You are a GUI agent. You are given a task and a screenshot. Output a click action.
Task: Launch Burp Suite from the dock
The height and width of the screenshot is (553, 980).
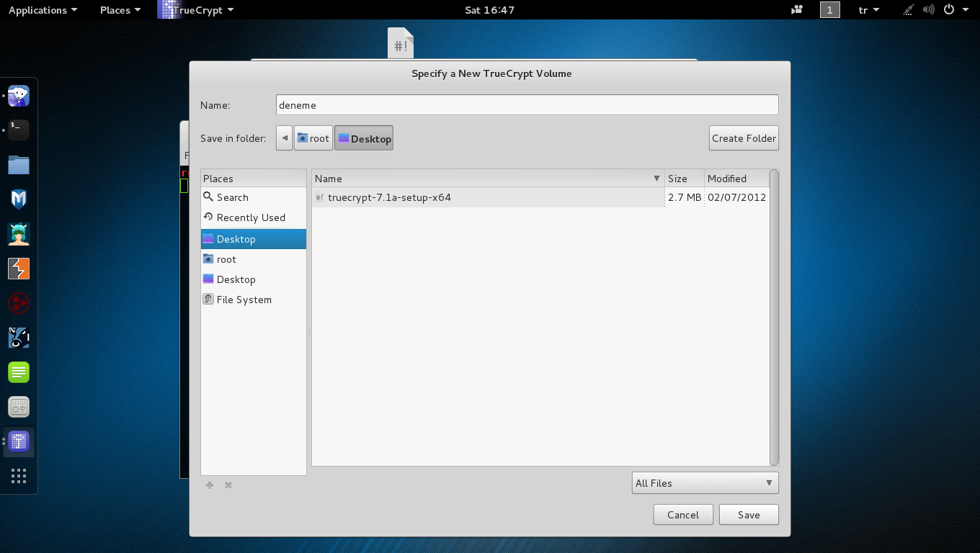(x=19, y=269)
